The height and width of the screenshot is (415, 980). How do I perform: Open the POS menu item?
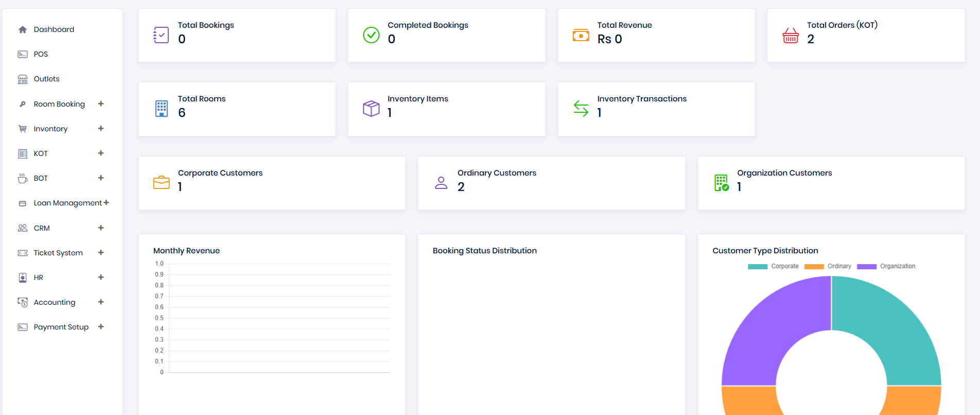41,54
